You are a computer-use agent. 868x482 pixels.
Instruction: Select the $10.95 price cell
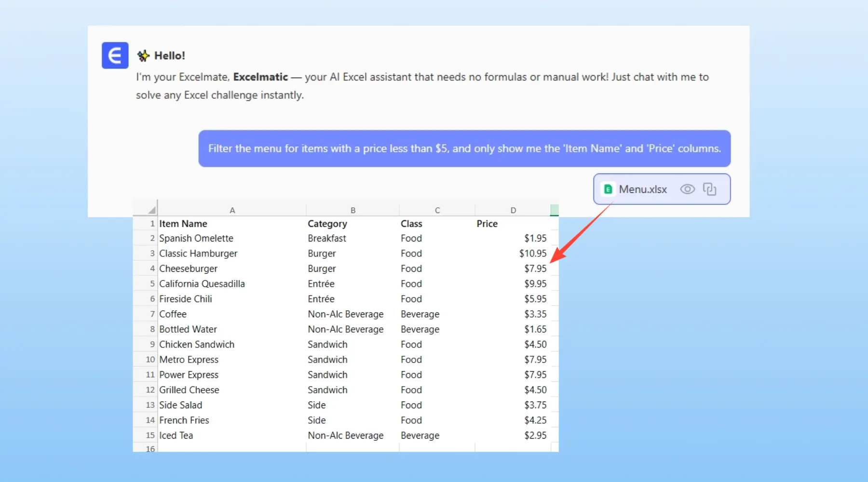point(532,254)
